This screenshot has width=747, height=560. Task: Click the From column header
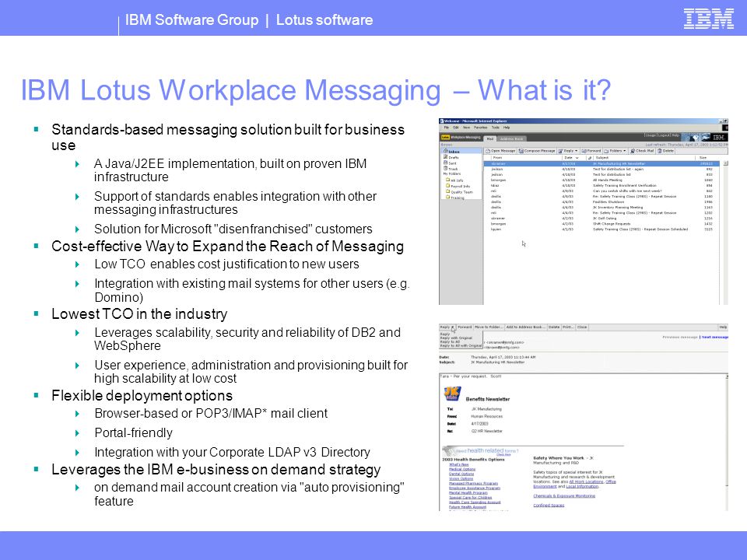(497, 158)
